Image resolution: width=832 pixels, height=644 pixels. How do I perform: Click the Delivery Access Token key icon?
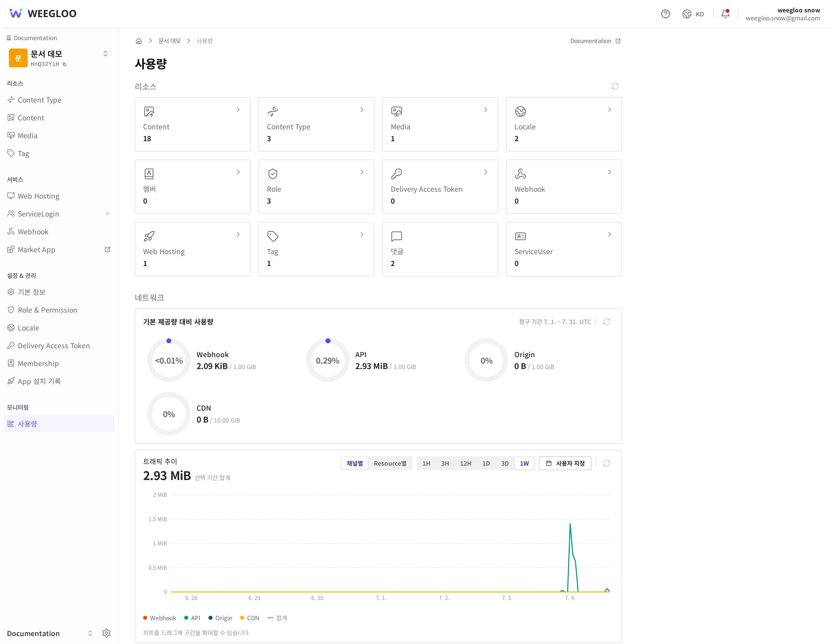(397, 174)
